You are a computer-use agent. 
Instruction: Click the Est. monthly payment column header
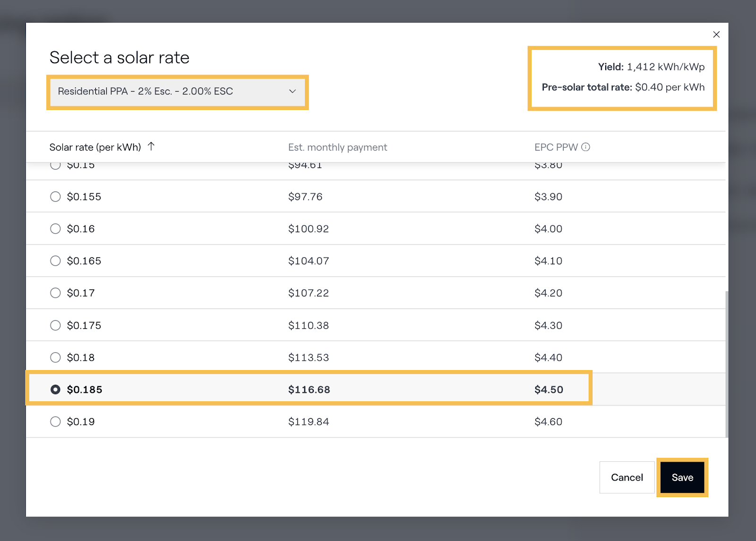(x=337, y=147)
